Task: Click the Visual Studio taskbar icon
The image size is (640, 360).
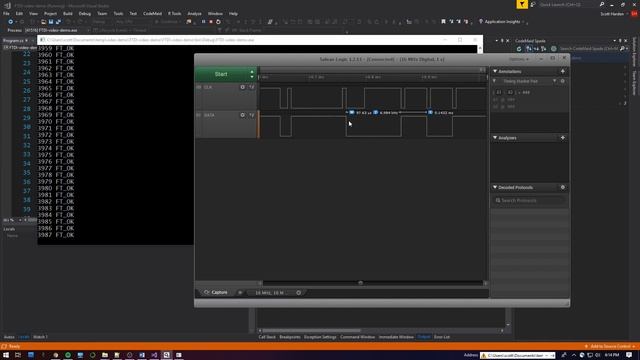Action: pos(154,355)
